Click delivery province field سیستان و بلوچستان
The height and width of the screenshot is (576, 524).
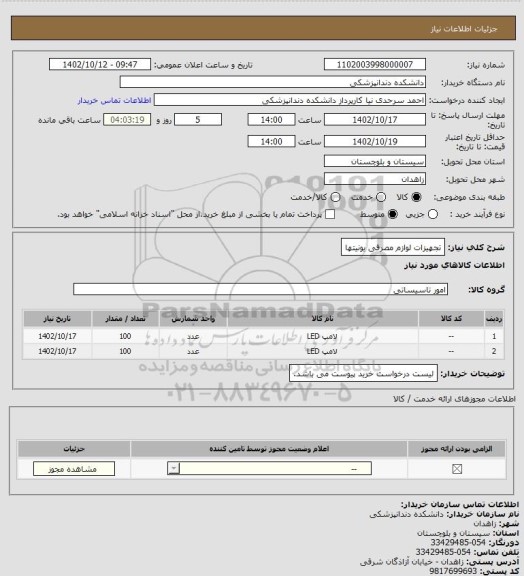[375, 161]
